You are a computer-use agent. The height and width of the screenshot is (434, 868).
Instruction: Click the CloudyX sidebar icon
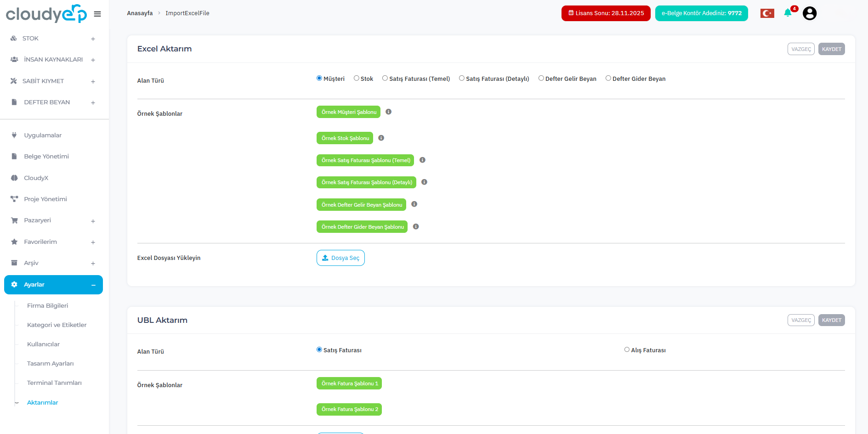14,178
